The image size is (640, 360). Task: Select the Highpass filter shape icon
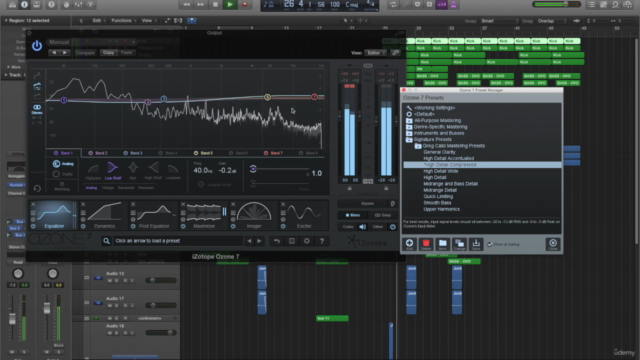pos(93,170)
